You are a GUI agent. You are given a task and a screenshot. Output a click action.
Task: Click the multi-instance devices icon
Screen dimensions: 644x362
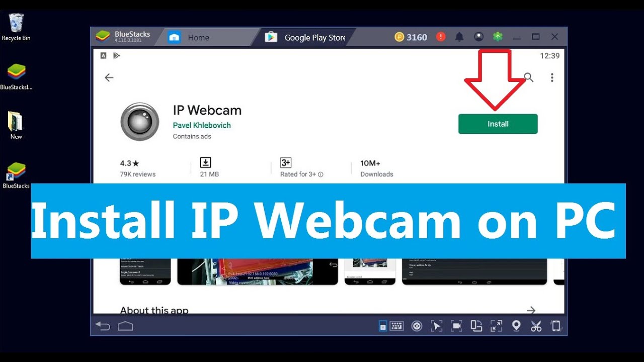point(476,326)
